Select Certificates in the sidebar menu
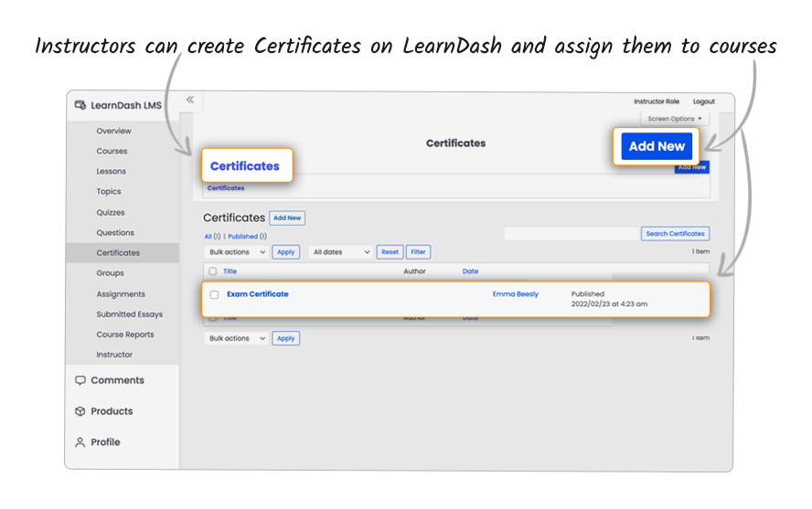Image resolution: width=812 pixels, height=509 pixels. coord(118,253)
